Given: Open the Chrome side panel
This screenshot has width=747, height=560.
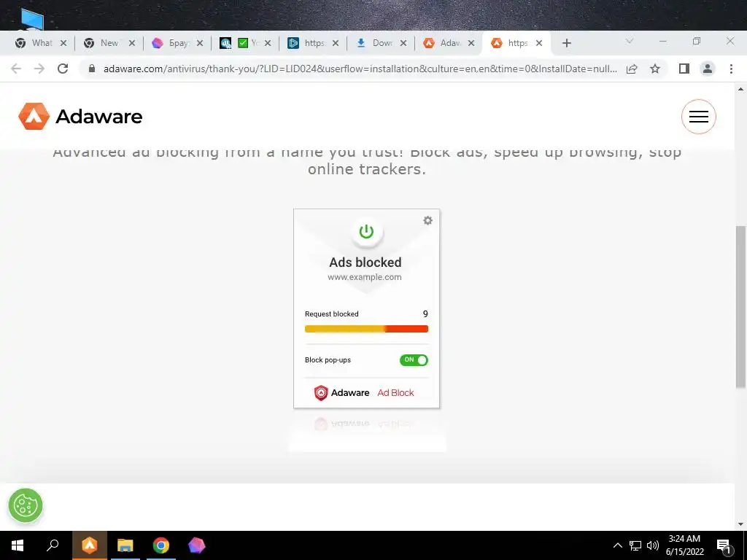Looking at the screenshot, I should pos(684,69).
